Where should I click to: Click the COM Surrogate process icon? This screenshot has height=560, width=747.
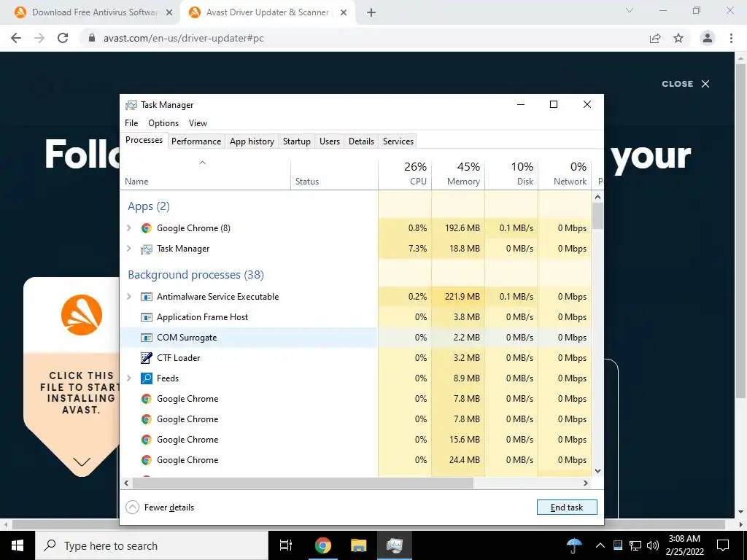coord(146,338)
